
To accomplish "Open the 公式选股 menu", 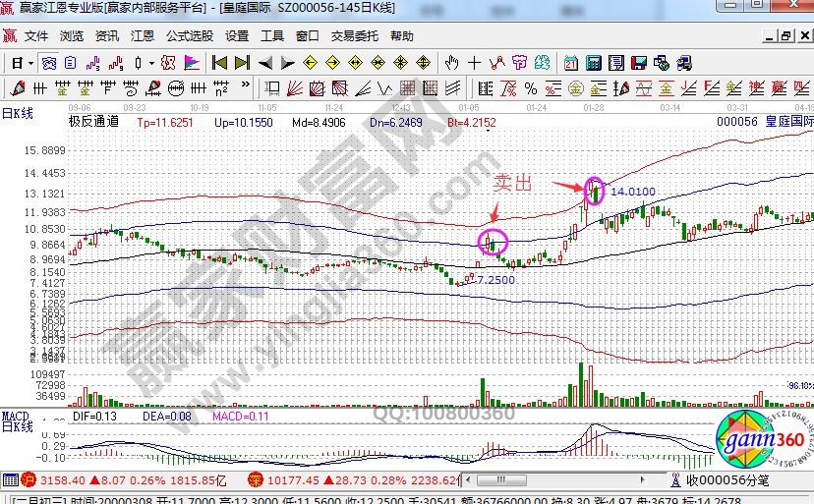I will pos(189,36).
